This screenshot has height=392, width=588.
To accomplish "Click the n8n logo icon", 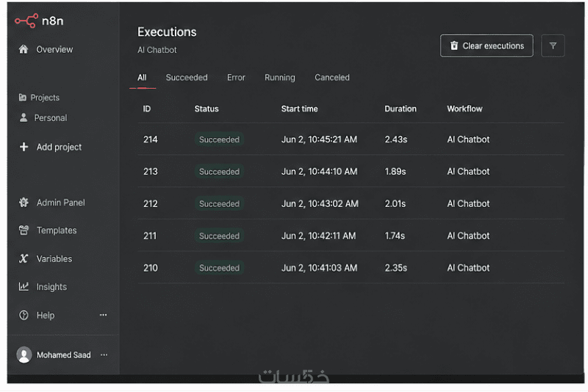I will (26, 21).
